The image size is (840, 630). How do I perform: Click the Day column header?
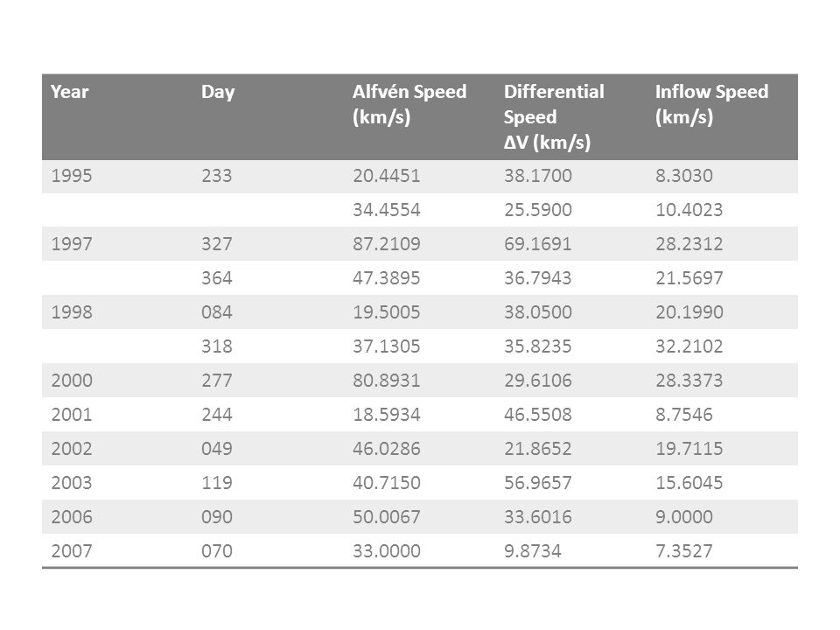pyautogui.click(x=218, y=92)
